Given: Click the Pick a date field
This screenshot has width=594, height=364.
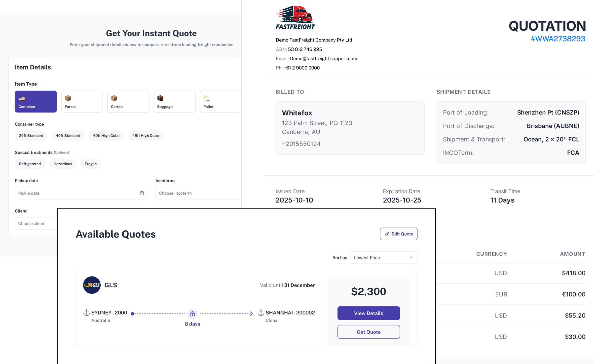Looking at the screenshot, I should tap(77, 193).
